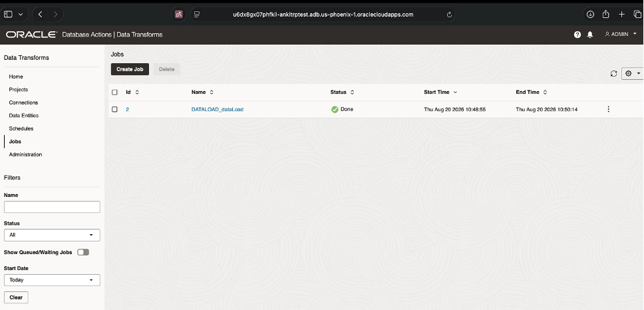
Task: Open the Start Date dropdown
Action: click(52, 280)
